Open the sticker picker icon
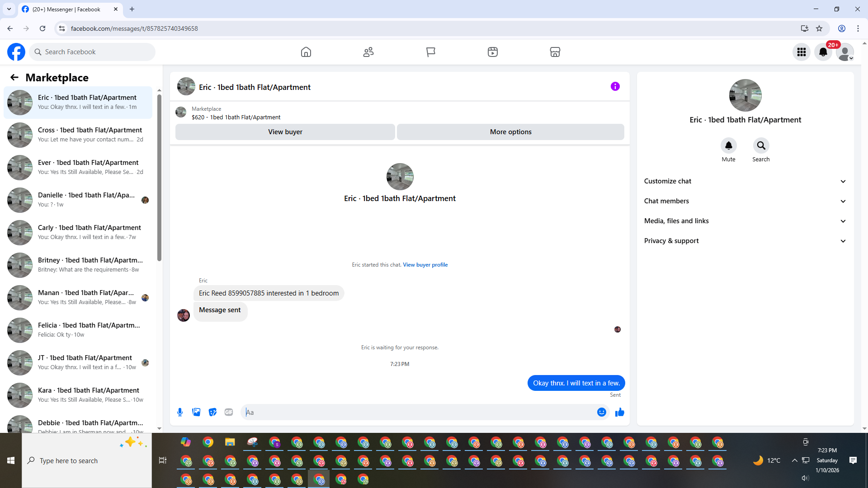The width and height of the screenshot is (868, 488). click(212, 412)
